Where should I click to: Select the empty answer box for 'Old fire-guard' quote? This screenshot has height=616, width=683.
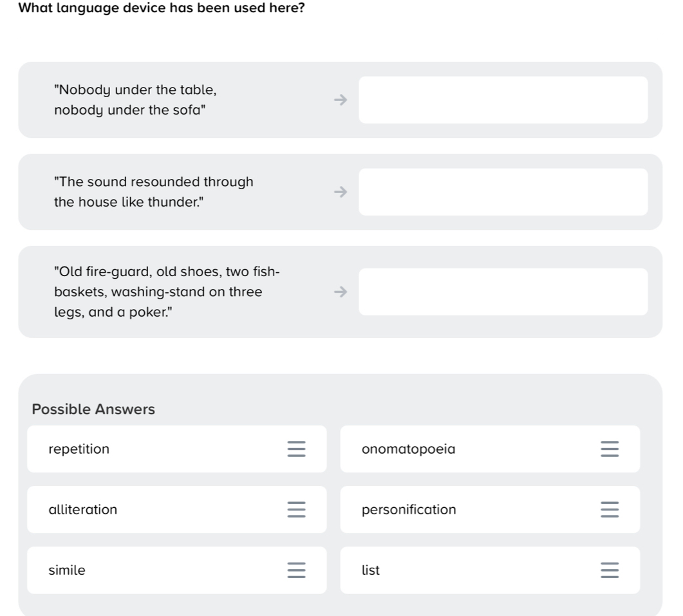click(x=503, y=292)
